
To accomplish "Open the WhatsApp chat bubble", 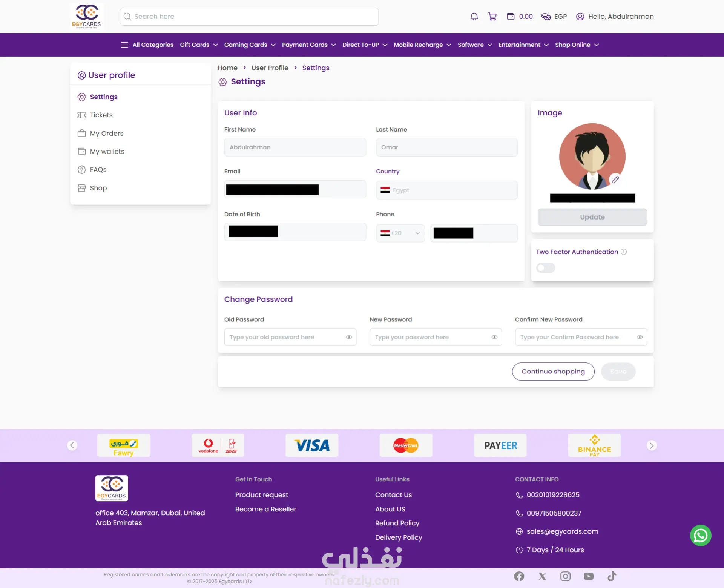I will (x=700, y=535).
